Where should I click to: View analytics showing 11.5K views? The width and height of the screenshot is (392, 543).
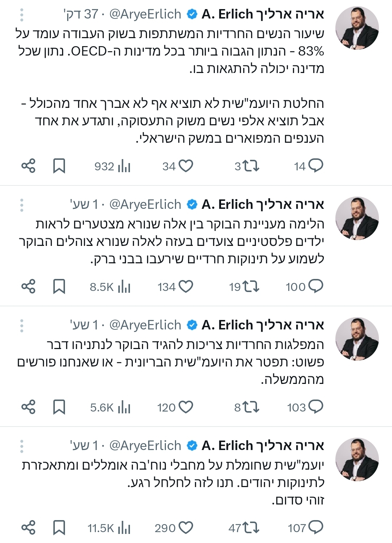pos(124,528)
